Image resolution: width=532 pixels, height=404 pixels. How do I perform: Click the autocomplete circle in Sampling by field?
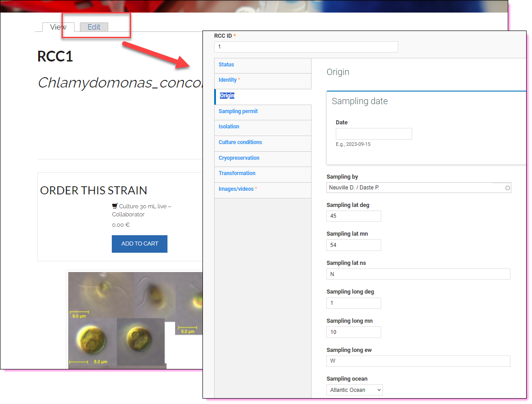(x=507, y=188)
